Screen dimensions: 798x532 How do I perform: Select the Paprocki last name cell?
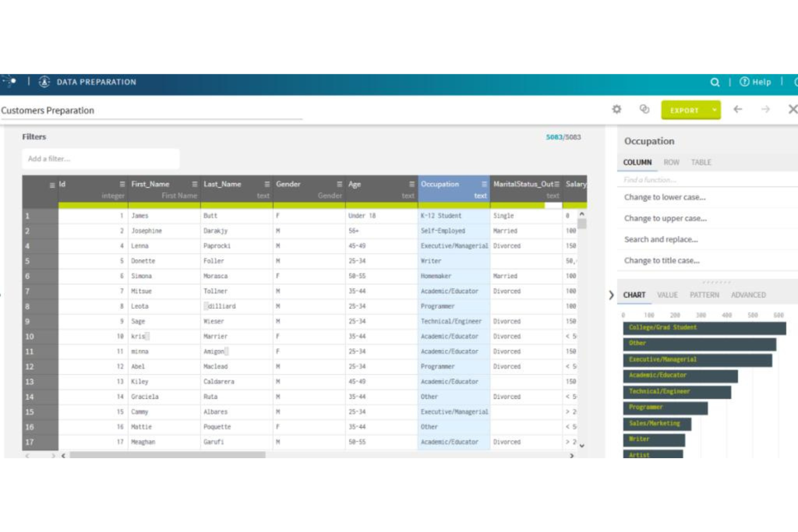click(x=237, y=246)
